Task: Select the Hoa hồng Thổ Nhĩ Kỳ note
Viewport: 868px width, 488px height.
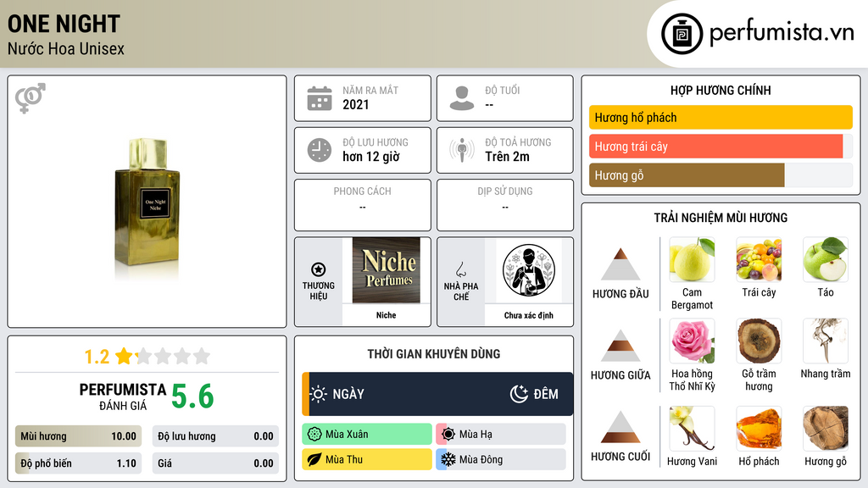Action: click(x=692, y=341)
